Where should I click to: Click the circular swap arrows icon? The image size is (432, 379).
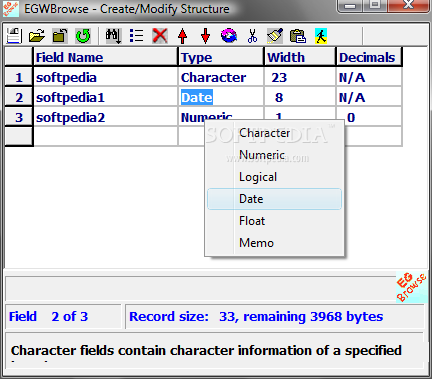click(x=229, y=35)
